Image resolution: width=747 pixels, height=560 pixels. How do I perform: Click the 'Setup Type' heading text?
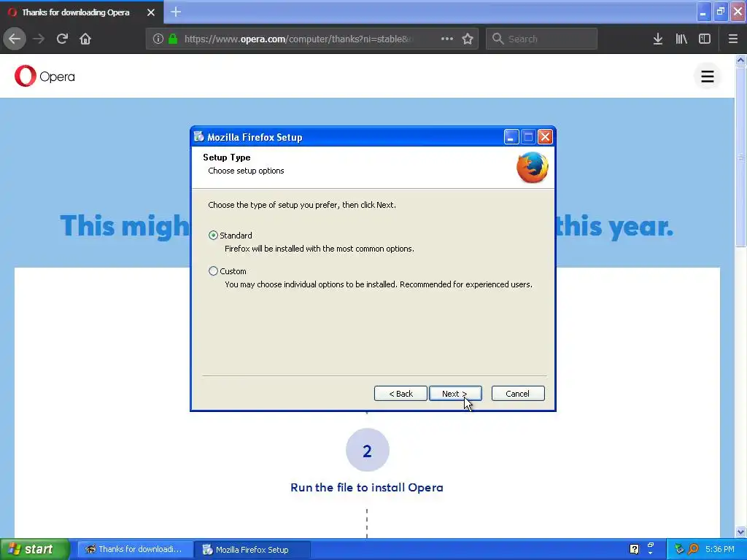(227, 157)
